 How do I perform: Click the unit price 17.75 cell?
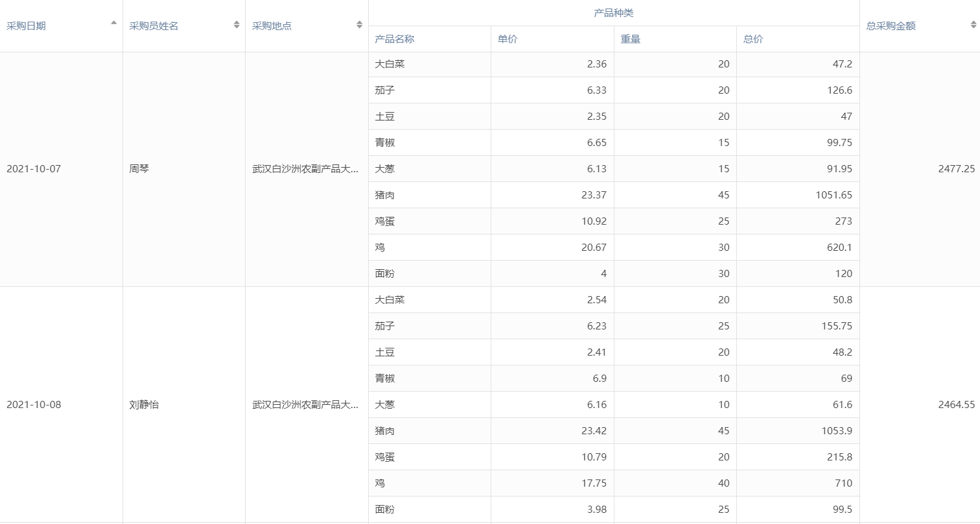(x=592, y=483)
